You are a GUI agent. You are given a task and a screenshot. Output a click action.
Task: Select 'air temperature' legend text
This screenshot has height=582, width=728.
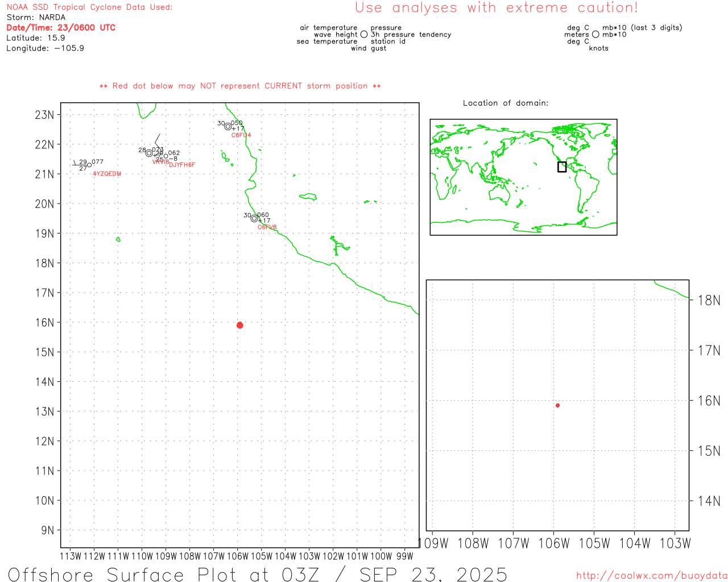point(329,27)
